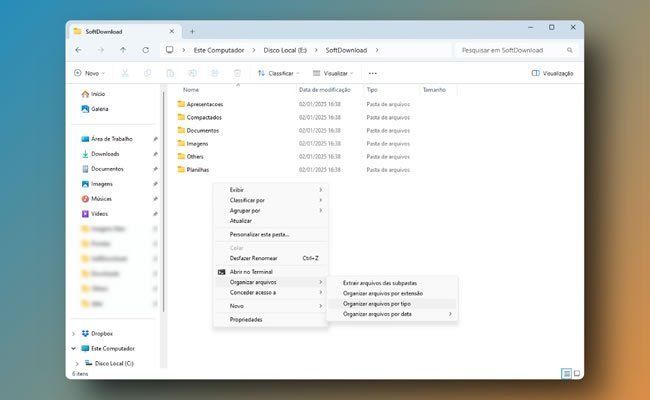Image resolution: width=650 pixels, height=400 pixels.
Task: Collapse the Este Computador tree node
Action: [x=74, y=349]
